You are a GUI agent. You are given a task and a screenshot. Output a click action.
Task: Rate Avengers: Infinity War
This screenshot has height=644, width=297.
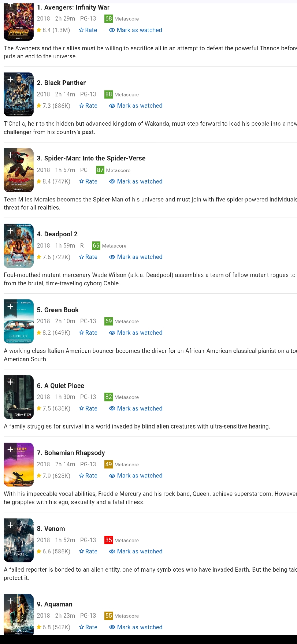pyautogui.click(x=88, y=30)
